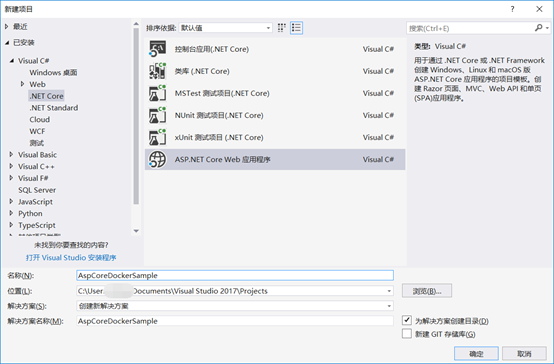Select the MSTest test project template icon

(x=157, y=93)
